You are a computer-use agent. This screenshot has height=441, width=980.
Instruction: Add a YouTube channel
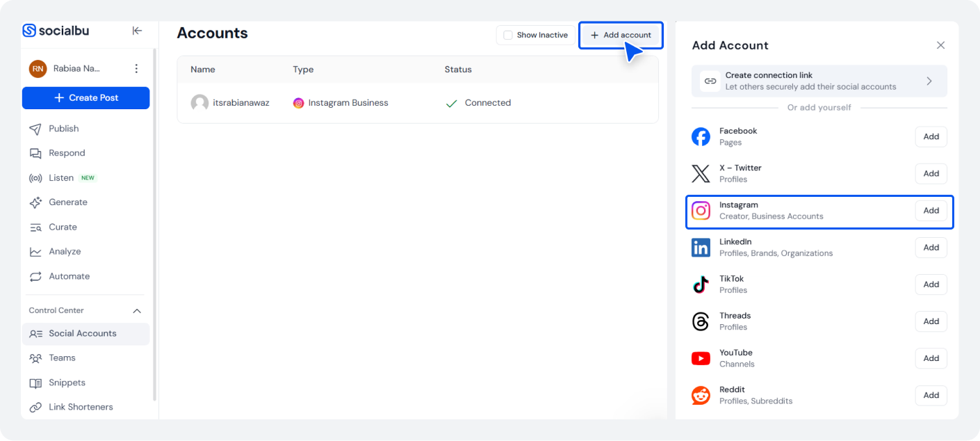pyautogui.click(x=931, y=358)
